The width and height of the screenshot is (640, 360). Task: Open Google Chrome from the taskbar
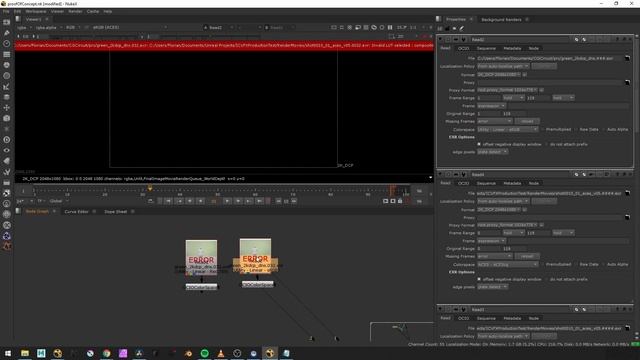[x=107, y=353]
